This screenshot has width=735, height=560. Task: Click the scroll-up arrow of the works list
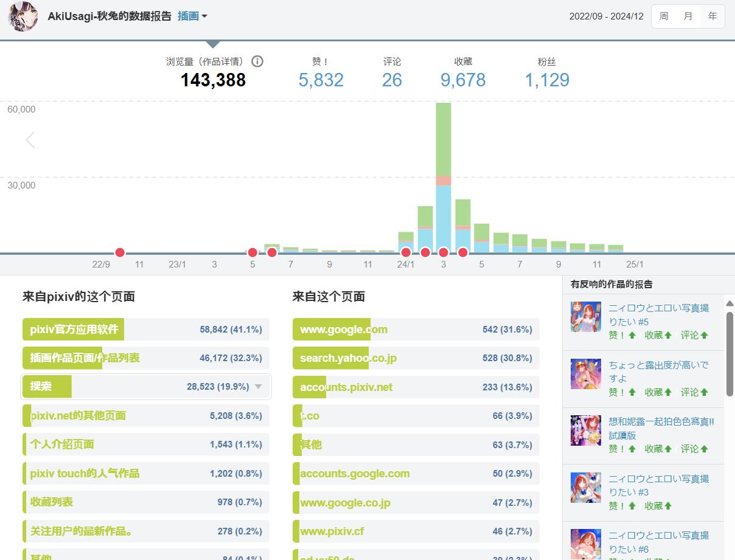click(730, 303)
